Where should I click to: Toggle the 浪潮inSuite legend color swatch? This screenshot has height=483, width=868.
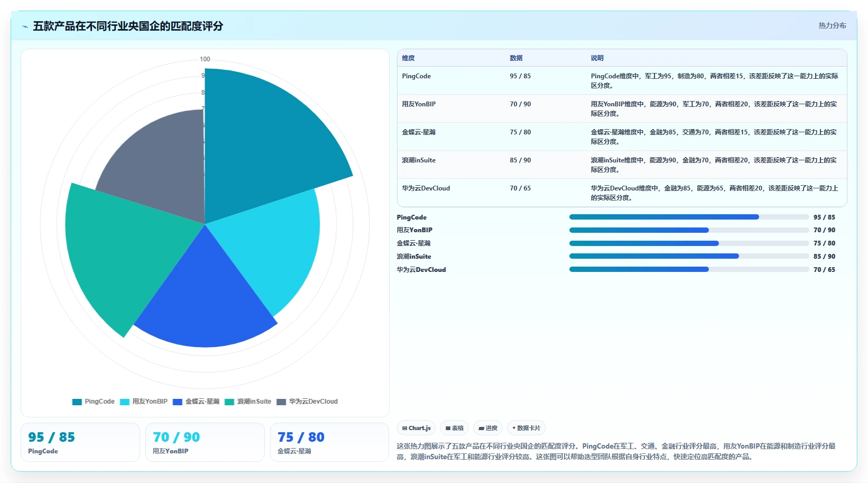229,402
